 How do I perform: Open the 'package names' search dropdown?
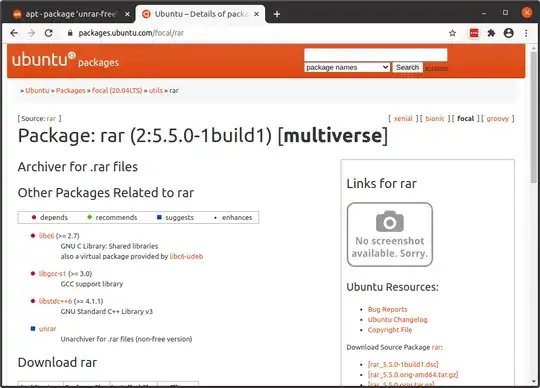(x=347, y=67)
